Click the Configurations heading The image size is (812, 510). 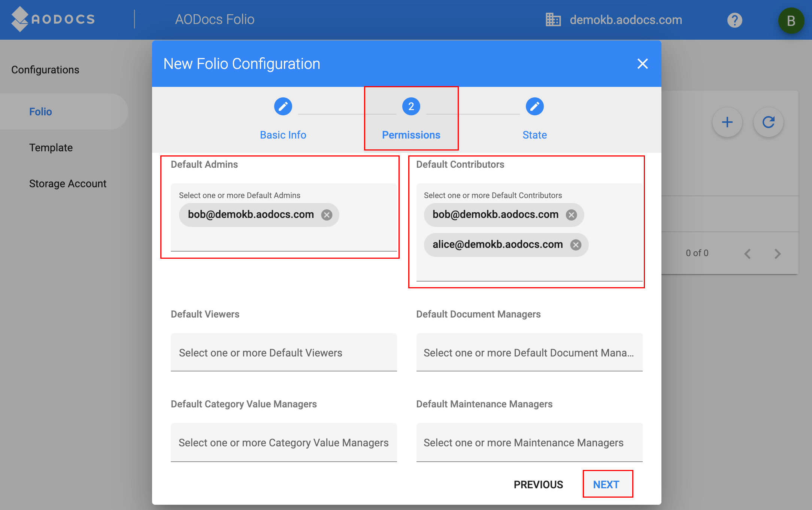[45, 70]
